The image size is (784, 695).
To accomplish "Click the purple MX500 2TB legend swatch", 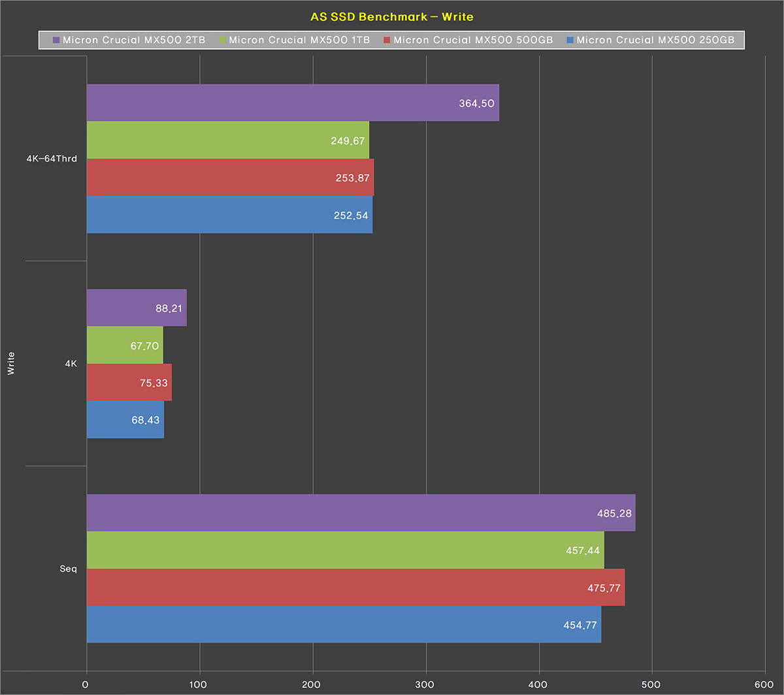I will 56,40.
